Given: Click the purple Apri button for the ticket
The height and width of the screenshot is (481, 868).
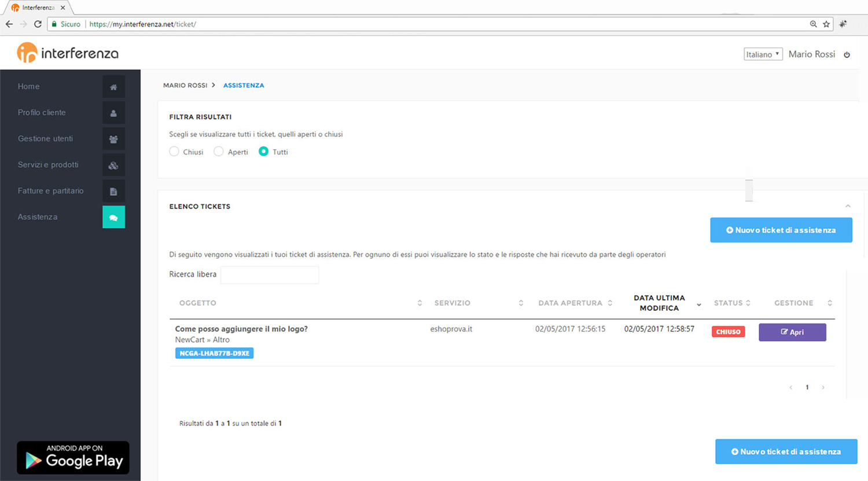Looking at the screenshot, I should point(792,332).
